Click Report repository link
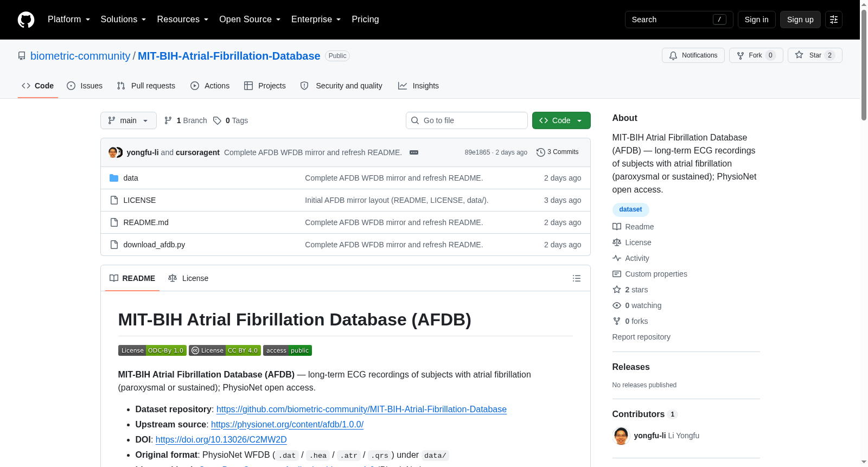Viewport: 868px width, 467px height. tap(641, 337)
